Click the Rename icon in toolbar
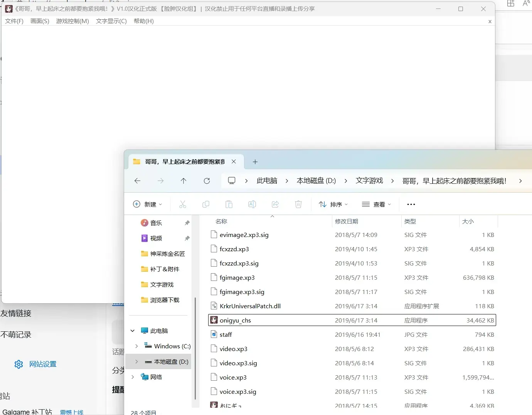The width and height of the screenshot is (532, 415). click(252, 204)
